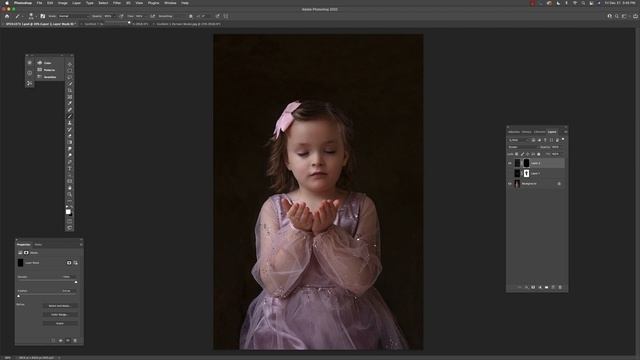The height and width of the screenshot is (360, 640).
Task: Switch to the History tab
Action: click(x=527, y=132)
